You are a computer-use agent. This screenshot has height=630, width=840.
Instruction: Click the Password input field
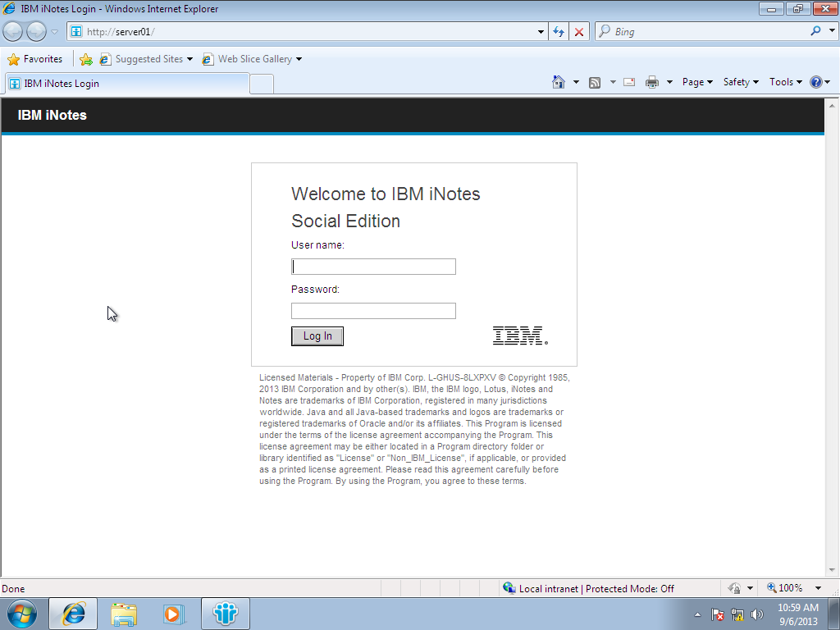click(373, 310)
